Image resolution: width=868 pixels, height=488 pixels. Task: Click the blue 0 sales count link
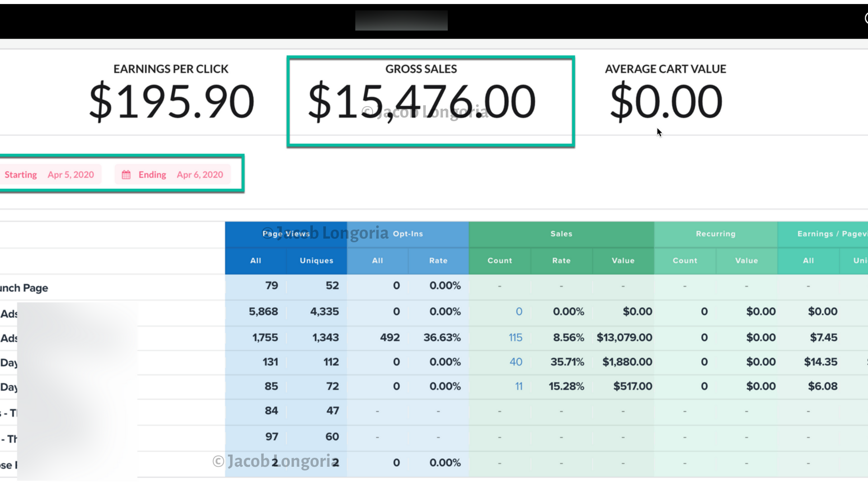tap(519, 311)
